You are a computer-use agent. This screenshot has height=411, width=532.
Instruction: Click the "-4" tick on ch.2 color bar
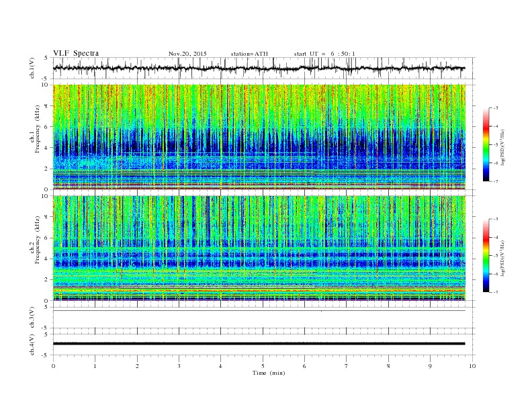click(496, 237)
